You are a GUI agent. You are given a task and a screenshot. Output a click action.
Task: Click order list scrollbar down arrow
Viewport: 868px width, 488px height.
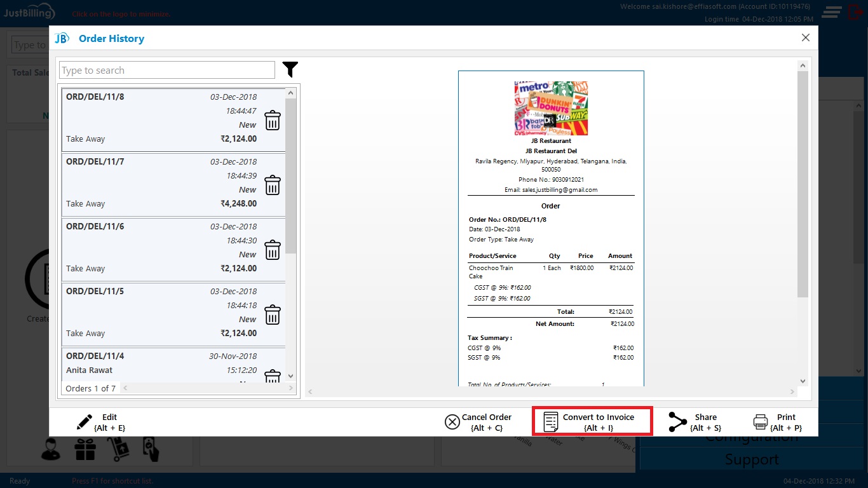(x=291, y=376)
